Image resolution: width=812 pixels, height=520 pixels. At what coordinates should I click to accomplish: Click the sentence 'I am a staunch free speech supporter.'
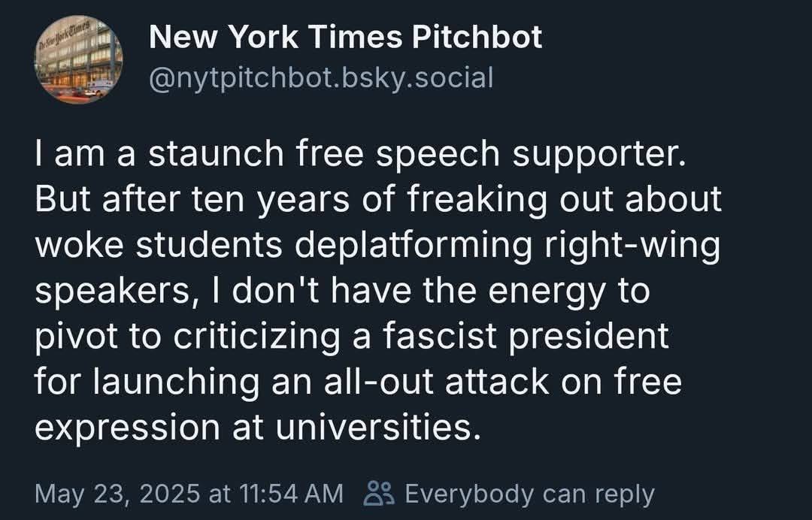tap(361, 154)
